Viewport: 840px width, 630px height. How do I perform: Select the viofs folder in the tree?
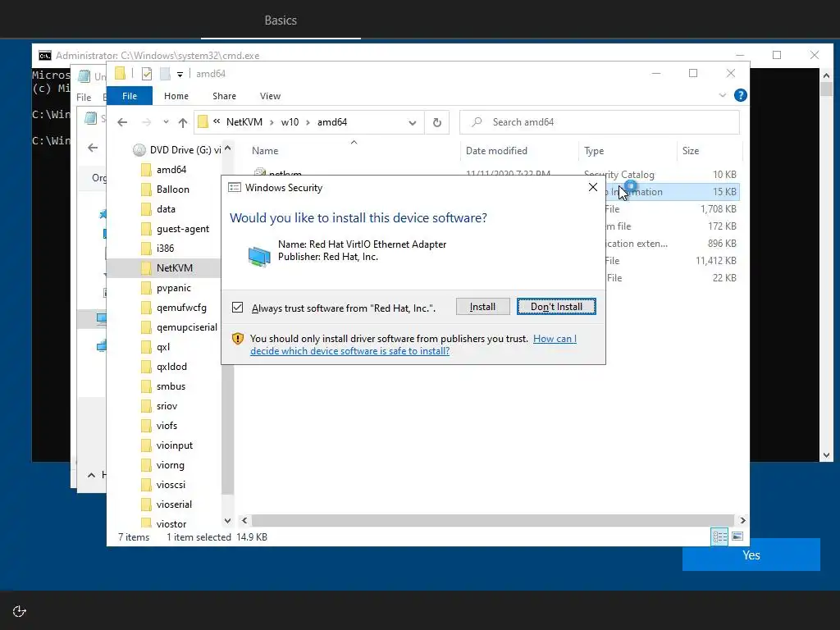pos(167,426)
